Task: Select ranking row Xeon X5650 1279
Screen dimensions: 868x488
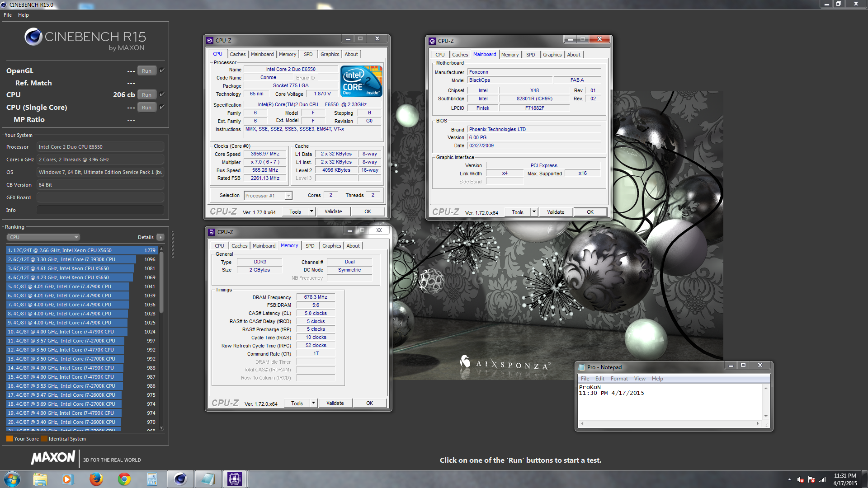Action: 82,250
